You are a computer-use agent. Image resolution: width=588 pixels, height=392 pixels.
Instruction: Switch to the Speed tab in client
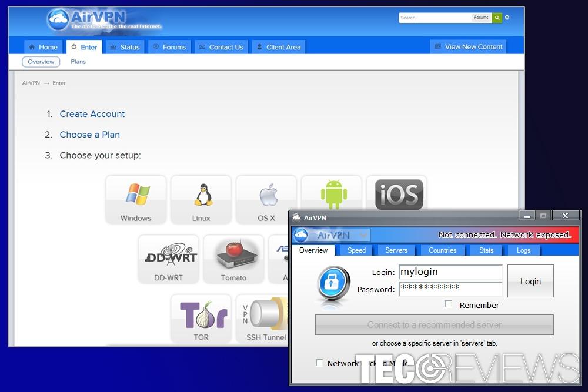pos(356,250)
